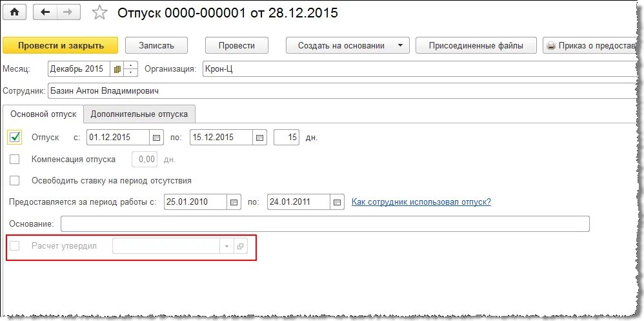Navigate forward with the right arrow
The width and height of the screenshot is (644, 321).
(68, 12)
